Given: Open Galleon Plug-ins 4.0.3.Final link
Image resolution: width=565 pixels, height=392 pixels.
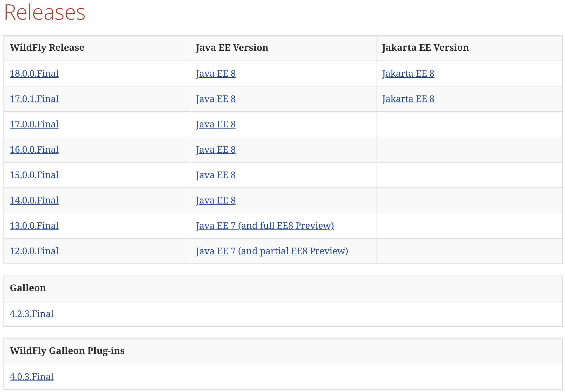Looking at the screenshot, I should click(32, 377).
